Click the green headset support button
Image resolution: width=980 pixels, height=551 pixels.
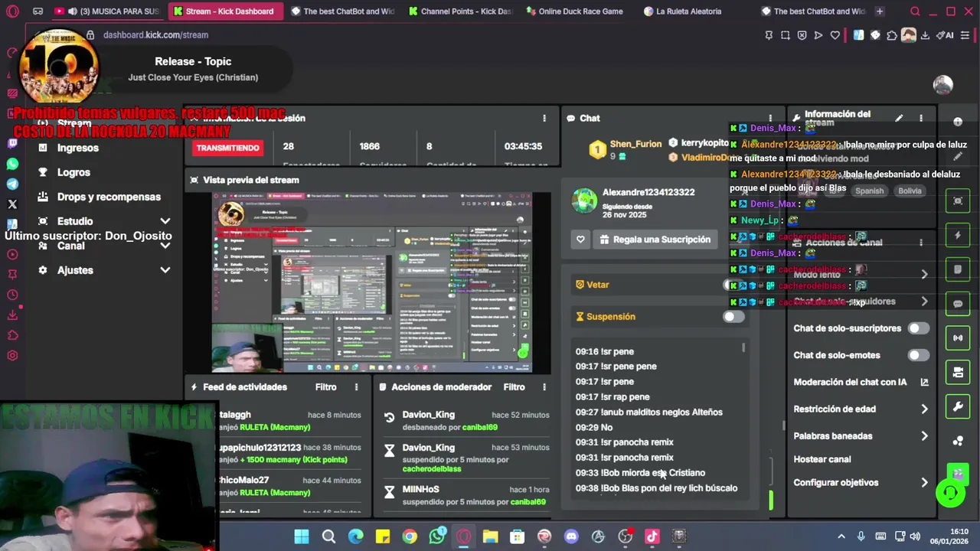click(951, 493)
